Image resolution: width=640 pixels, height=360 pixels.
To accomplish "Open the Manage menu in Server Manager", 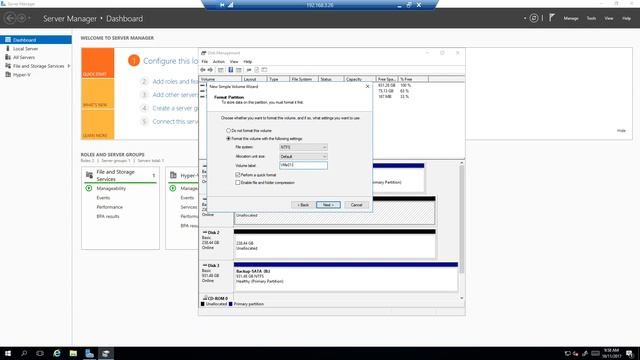I will point(571,18).
